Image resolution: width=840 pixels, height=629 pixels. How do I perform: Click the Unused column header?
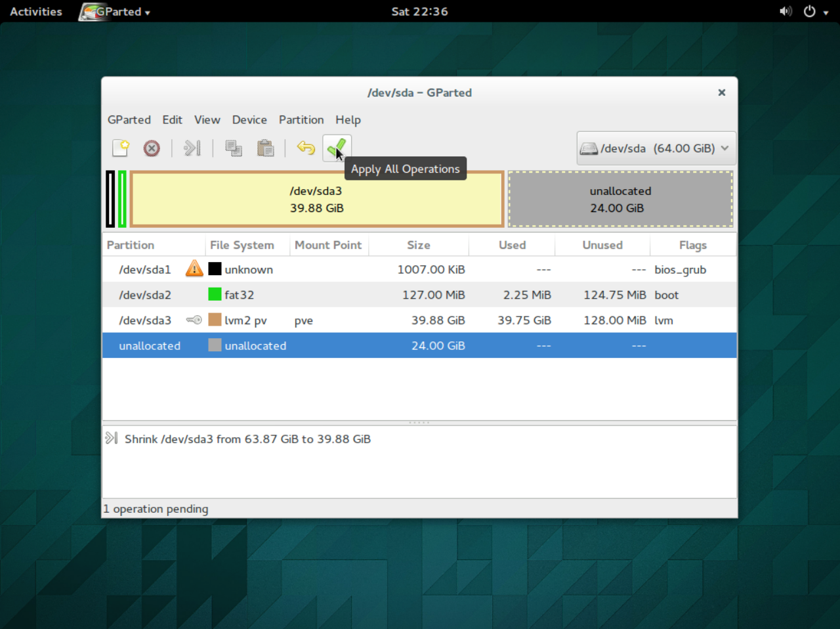pos(602,245)
